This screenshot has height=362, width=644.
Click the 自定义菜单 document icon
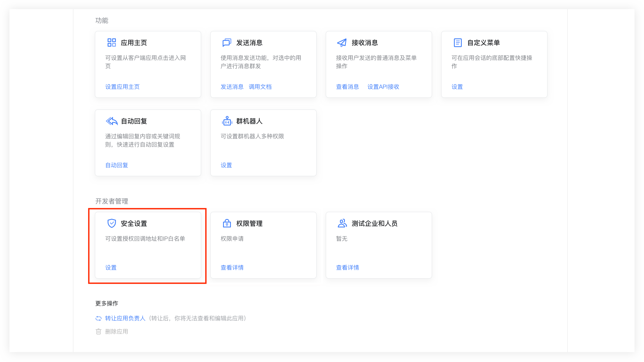458,42
